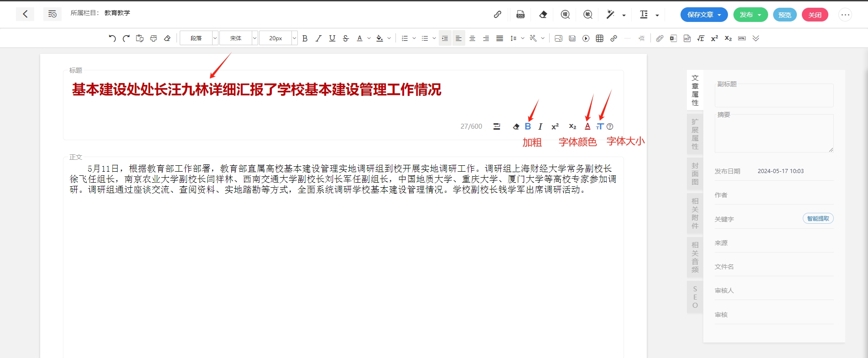The height and width of the screenshot is (358, 868).
Task: Click the typo check magnifier icon (错)
Action: tap(565, 15)
